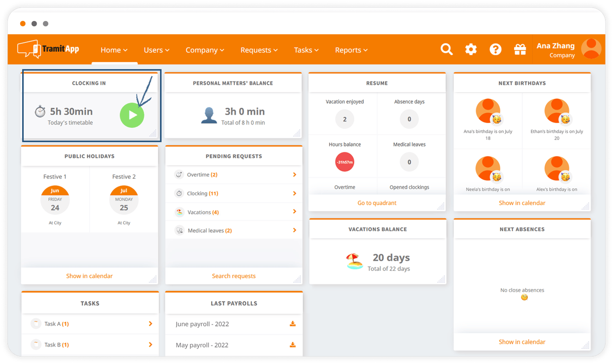Viewport: 613px width, 364px height.
Task: Expand Task A in the Tasks panel
Action: (x=151, y=324)
